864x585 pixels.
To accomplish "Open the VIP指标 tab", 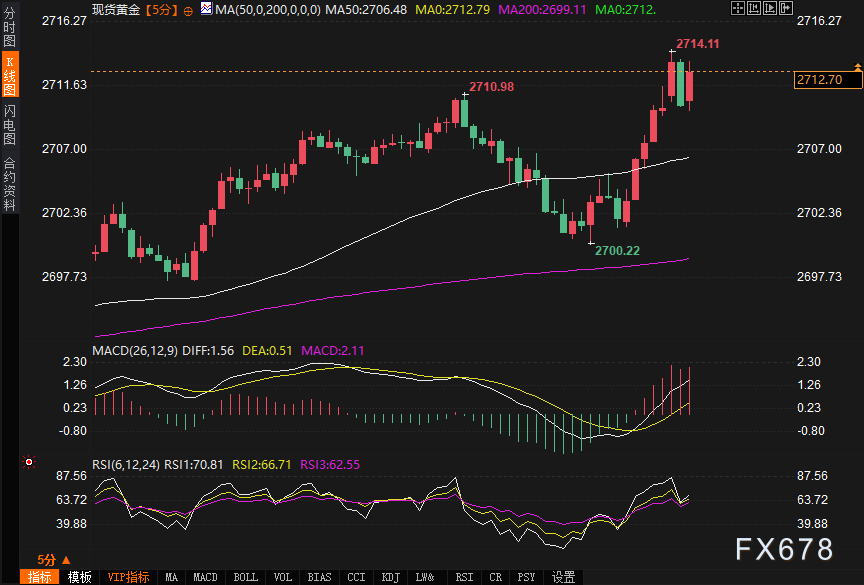I will coord(128,577).
